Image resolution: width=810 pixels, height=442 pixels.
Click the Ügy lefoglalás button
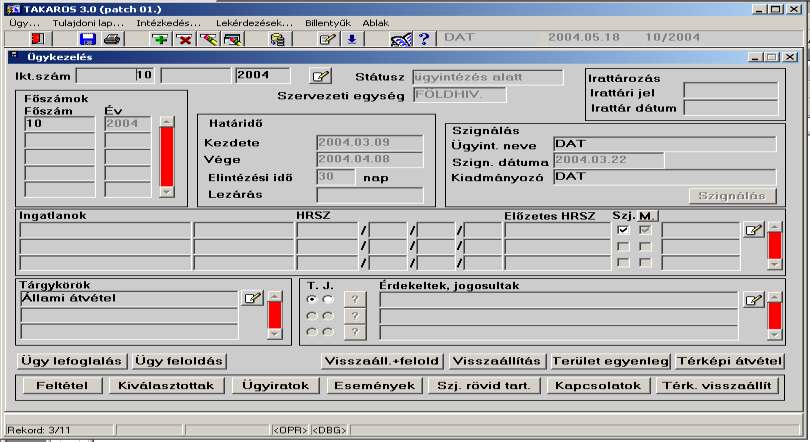click(x=72, y=361)
